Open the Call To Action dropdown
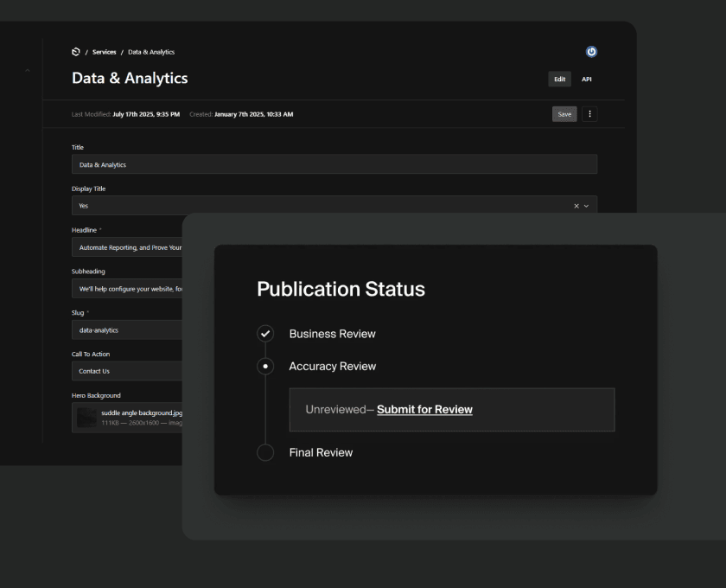726x588 pixels. pyautogui.click(x=127, y=371)
